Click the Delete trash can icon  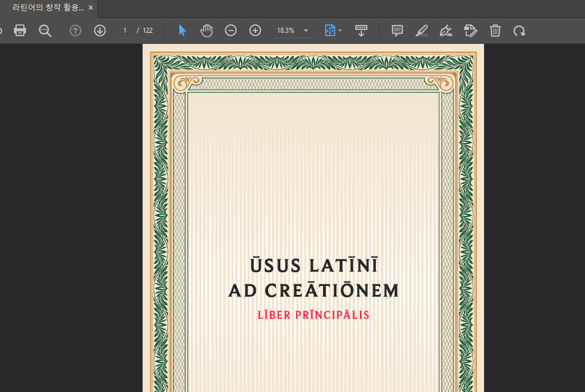(495, 31)
